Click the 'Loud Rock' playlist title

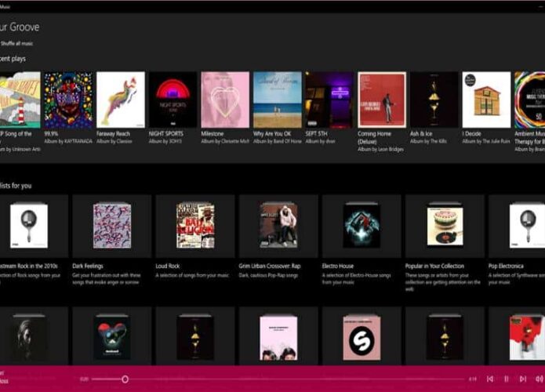(168, 267)
